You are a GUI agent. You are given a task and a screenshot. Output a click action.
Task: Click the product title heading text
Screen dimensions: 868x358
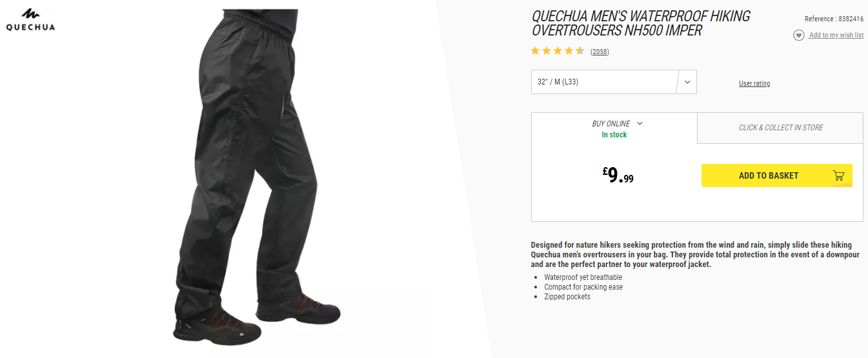point(641,23)
